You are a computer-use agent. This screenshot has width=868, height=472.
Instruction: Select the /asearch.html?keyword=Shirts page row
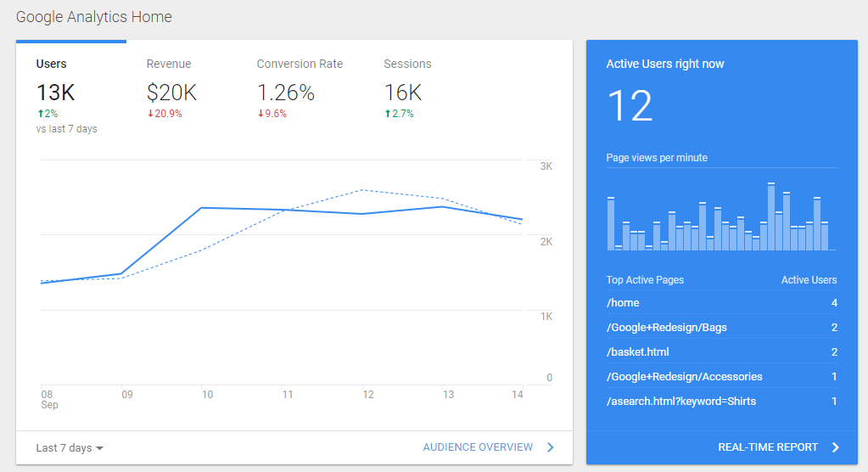[721, 401]
